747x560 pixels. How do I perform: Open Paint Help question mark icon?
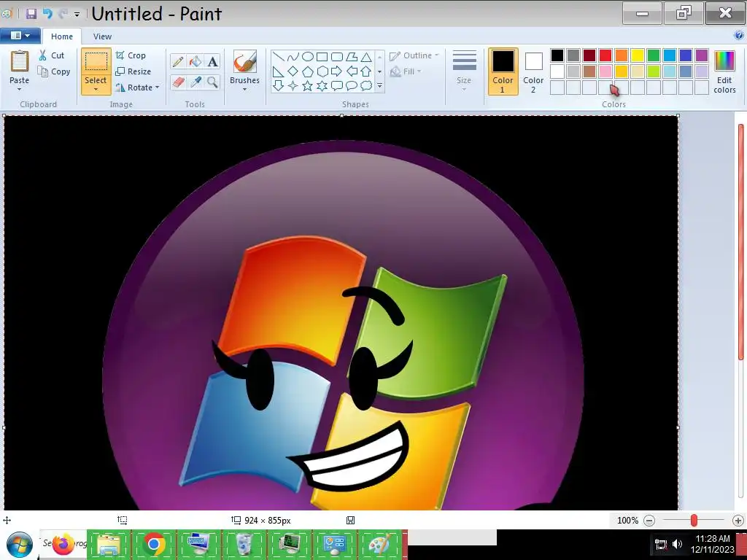point(738,35)
